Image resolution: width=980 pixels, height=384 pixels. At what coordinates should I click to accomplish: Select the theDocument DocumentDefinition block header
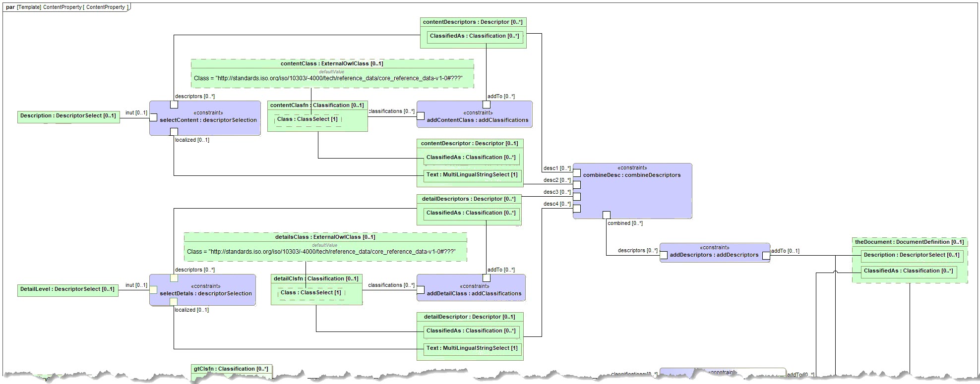coord(909,242)
